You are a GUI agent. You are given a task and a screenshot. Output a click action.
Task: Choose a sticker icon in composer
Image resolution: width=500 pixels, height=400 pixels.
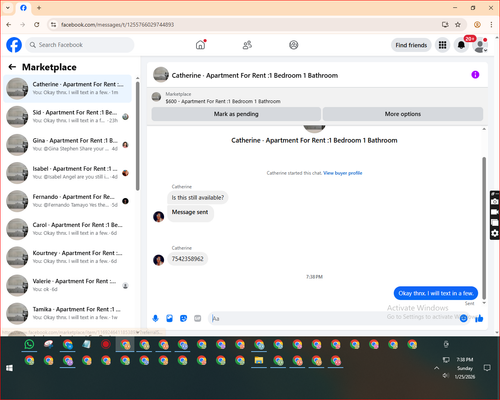(183, 318)
